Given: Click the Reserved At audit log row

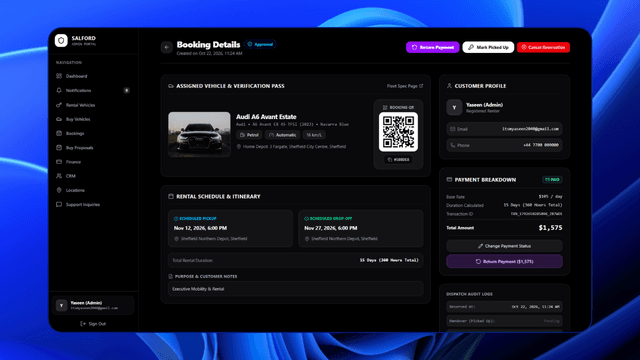Looking at the screenshot, I should point(504,307).
